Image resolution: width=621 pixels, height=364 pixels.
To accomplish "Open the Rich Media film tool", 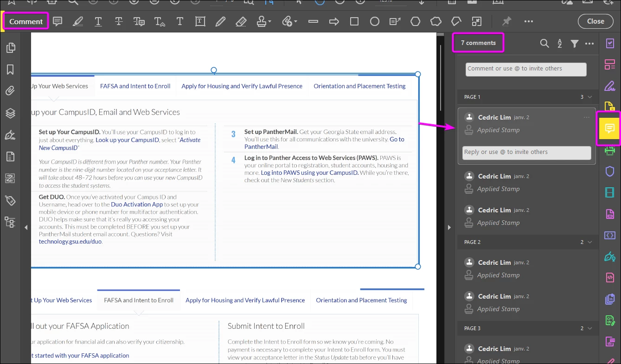I will 610,192.
